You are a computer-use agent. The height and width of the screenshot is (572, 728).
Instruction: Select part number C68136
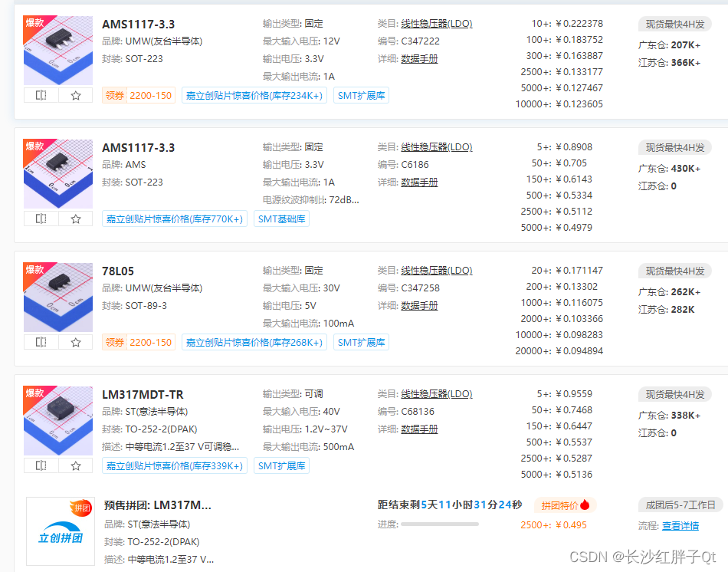pyautogui.click(x=418, y=412)
